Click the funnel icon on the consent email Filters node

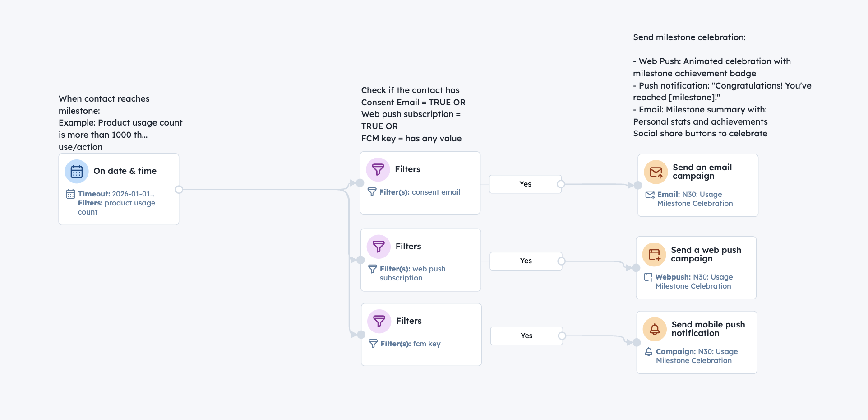click(x=378, y=170)
